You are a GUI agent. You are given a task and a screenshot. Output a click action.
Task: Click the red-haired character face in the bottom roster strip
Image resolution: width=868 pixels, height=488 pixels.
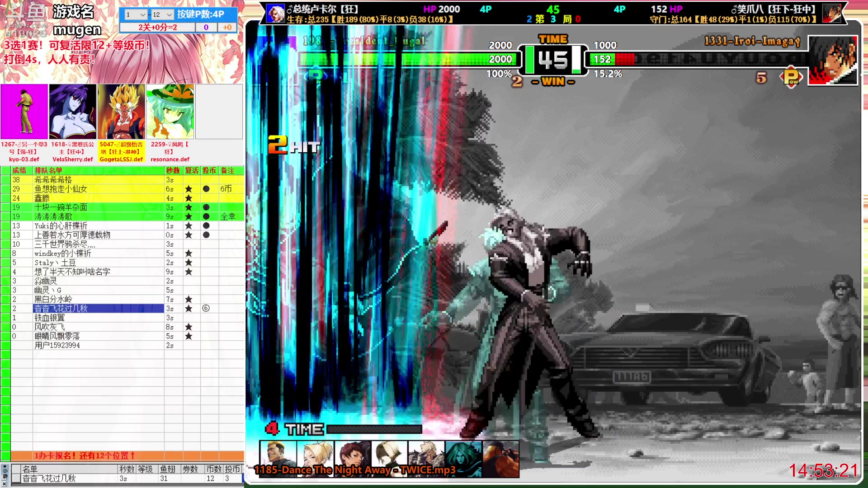(x=352, y=459)
